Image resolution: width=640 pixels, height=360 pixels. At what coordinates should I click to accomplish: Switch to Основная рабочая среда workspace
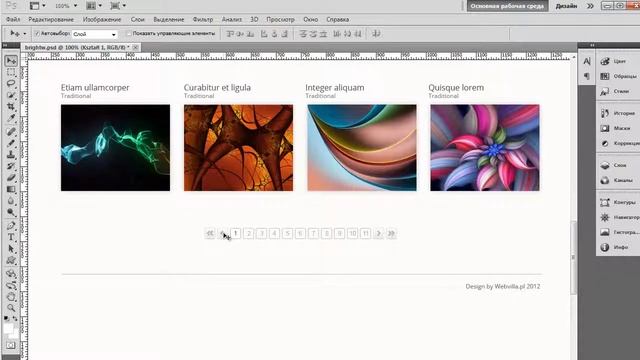pyautogui.click(x=507, y=6)
